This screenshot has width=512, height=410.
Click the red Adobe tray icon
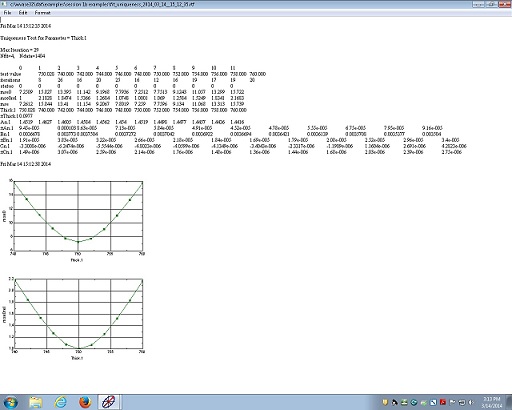pos(443,402)
